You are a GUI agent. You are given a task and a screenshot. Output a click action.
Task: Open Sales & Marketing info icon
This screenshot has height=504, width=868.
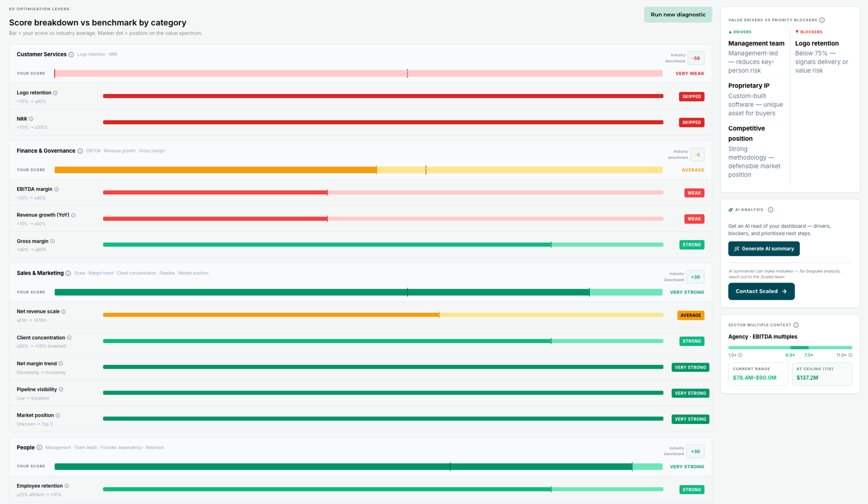[x=68, y=273]
